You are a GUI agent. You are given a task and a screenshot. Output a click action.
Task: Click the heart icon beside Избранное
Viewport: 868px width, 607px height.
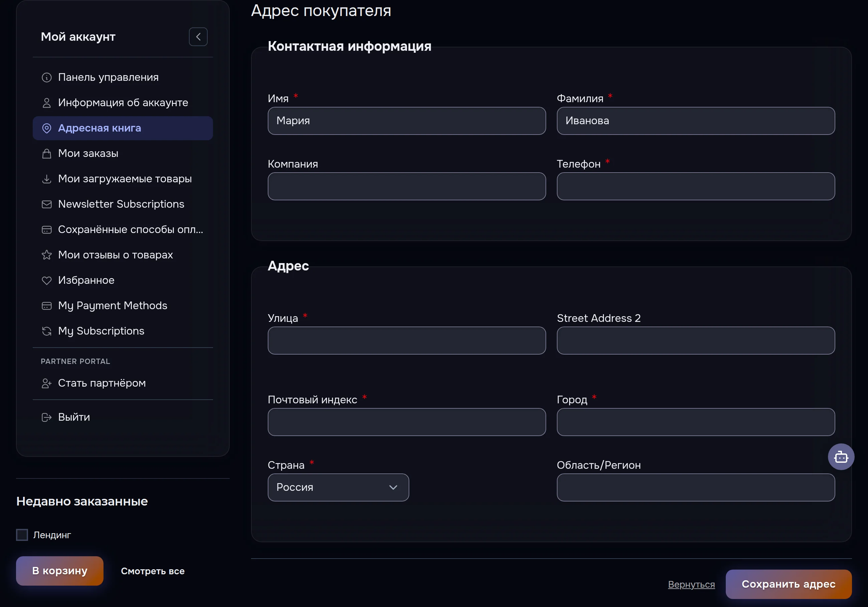click(46, 280)
